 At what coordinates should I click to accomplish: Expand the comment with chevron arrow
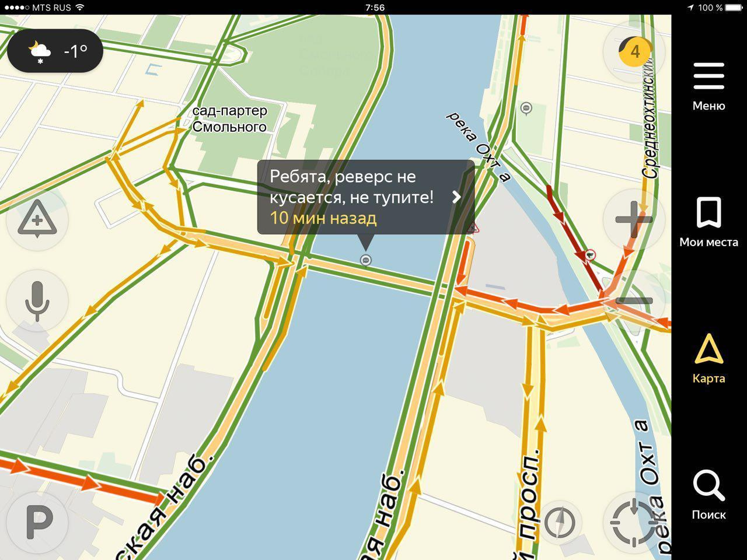(x=456, y=197)
